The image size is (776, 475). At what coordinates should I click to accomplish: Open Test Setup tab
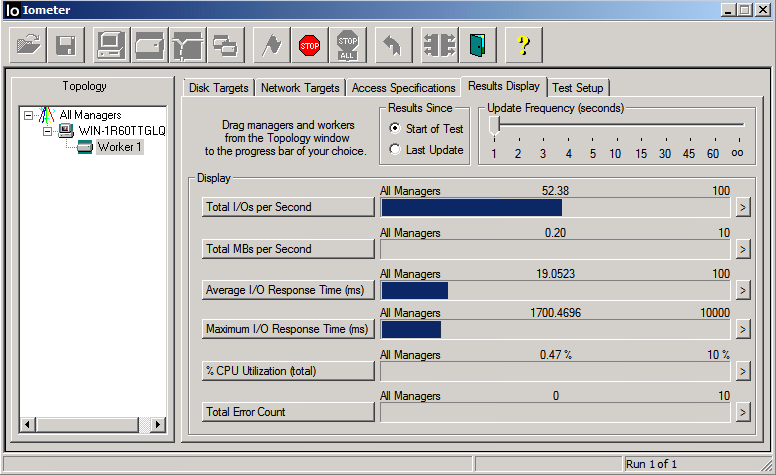click(x=578, y=88)
